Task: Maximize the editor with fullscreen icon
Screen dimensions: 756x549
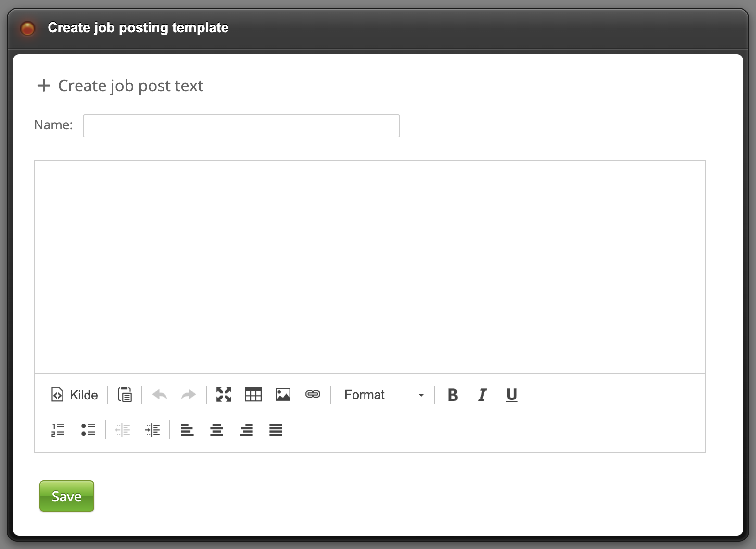Action: (224, 395)
